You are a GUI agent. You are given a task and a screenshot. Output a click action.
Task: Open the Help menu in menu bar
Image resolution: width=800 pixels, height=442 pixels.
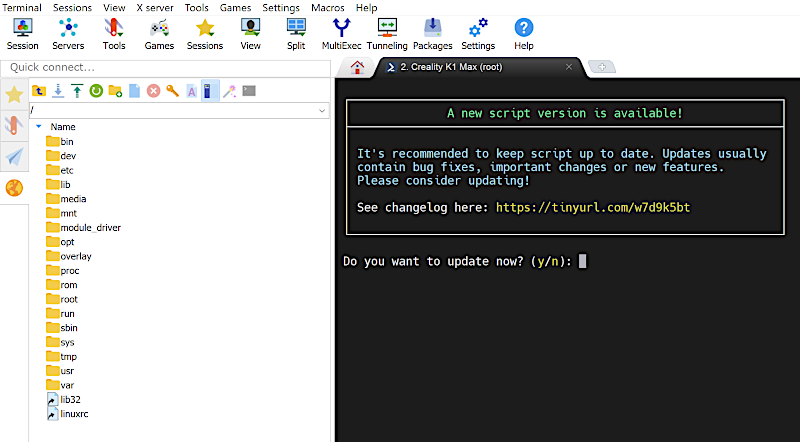[x=366, y=8]
